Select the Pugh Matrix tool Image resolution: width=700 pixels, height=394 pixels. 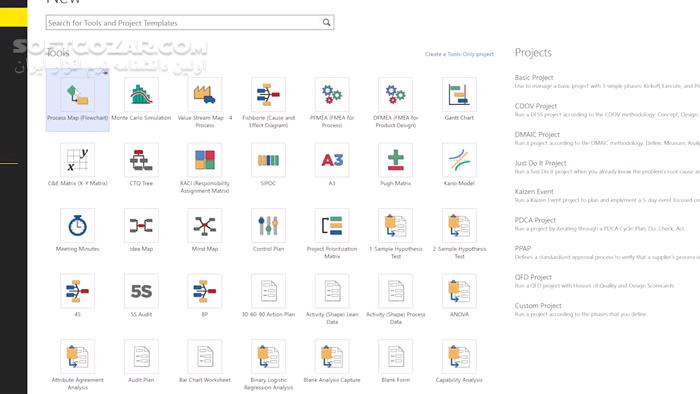point(396,160)
